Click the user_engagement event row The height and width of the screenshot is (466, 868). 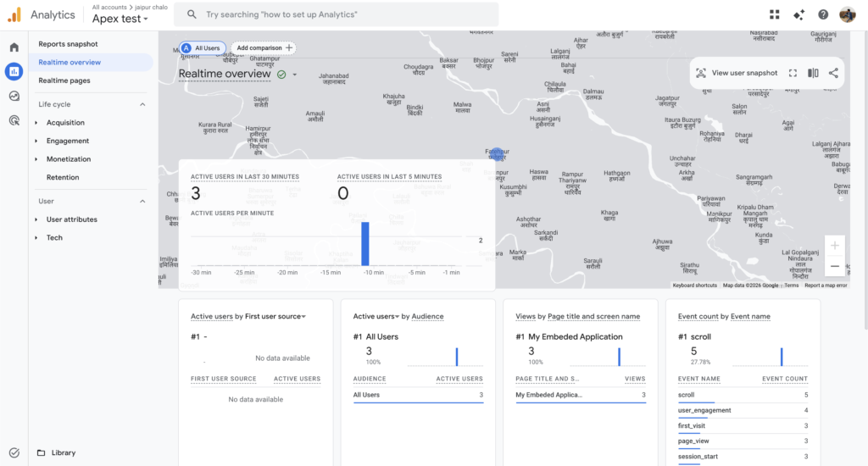point(743,411)
